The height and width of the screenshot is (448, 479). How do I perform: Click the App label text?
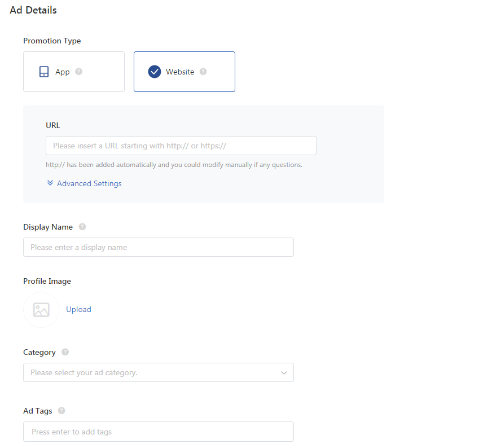(62, 72)
